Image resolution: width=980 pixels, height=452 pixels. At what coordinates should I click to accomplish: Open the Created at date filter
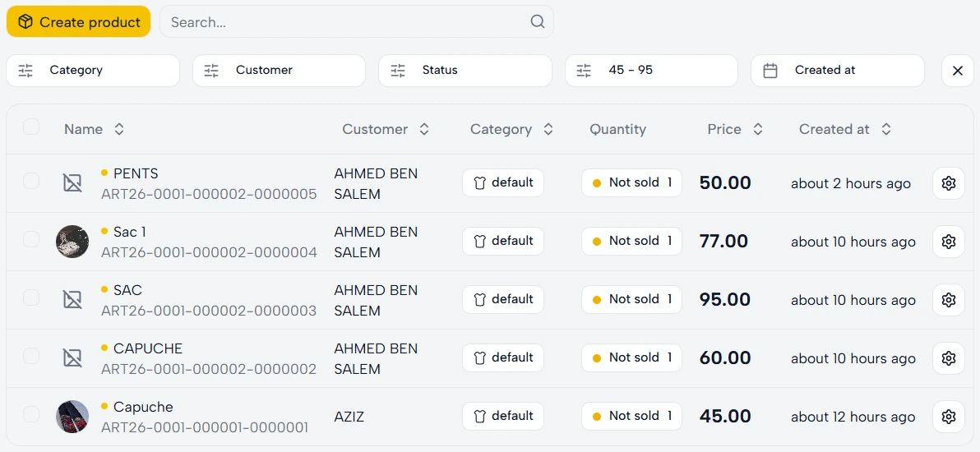tap(837, 71)
